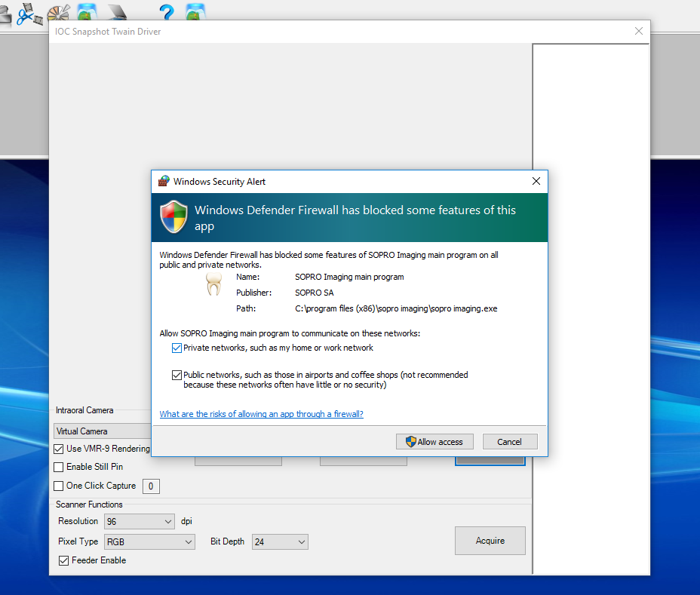The image size is (700, 595).
Task: Click the name value SOPRO Imaging main program
Action: (x=349, y=277)
